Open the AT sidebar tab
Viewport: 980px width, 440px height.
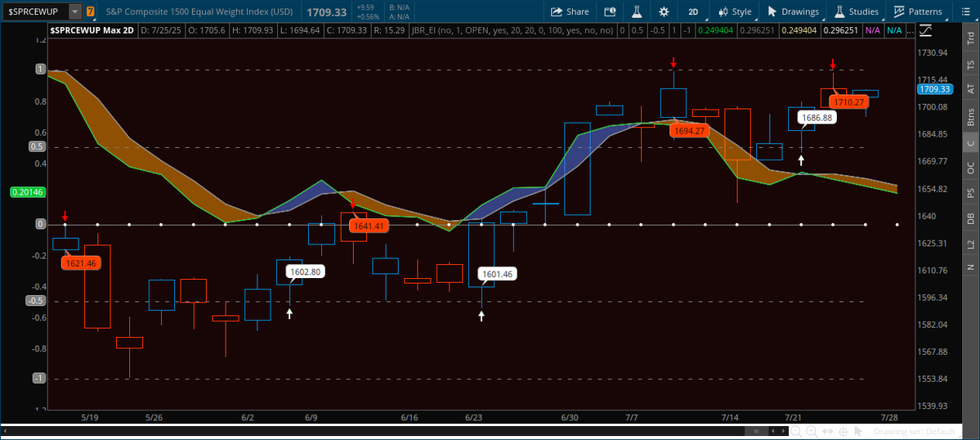click(971, 89)
